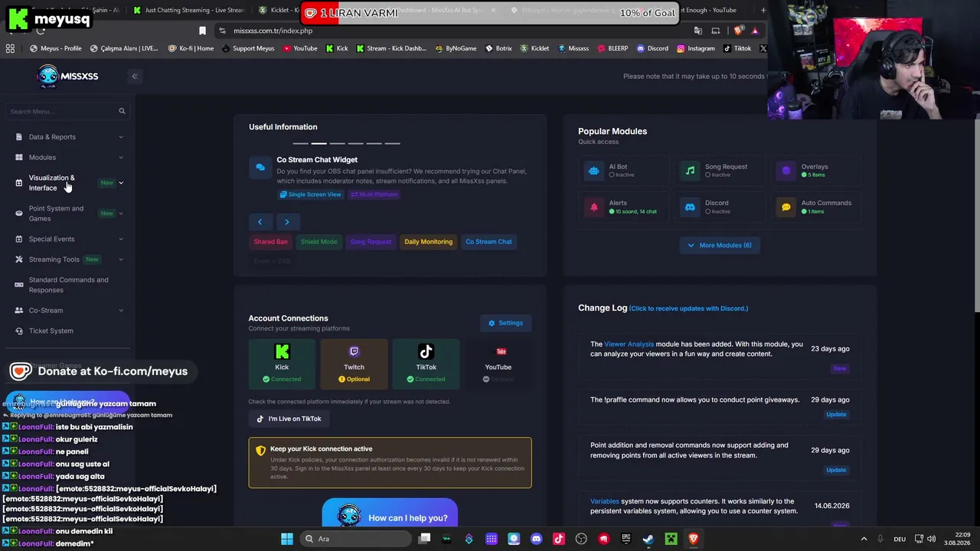980x551 pixels.
Task: Expand the Co-Stream sidebar menu
Action: tap(69, 311)
